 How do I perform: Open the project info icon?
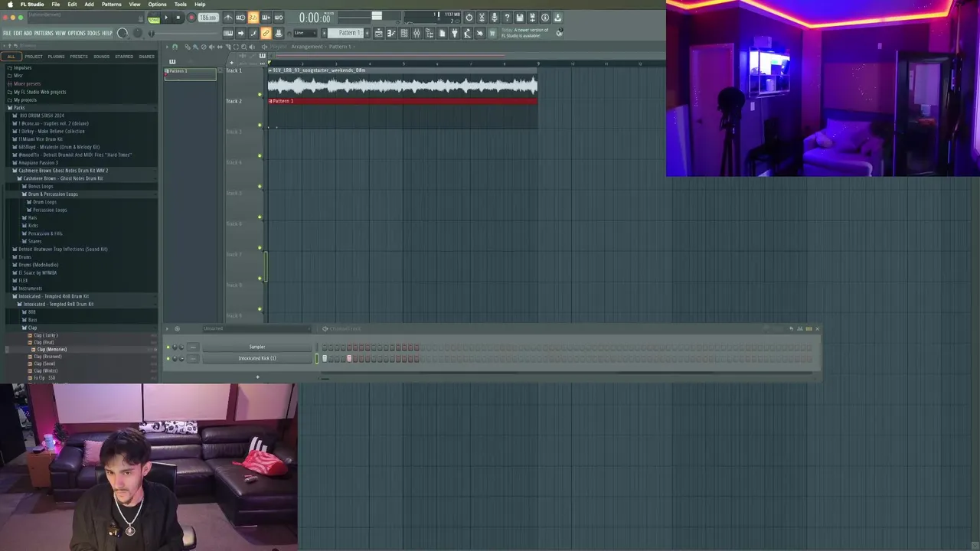pos(545,18)
